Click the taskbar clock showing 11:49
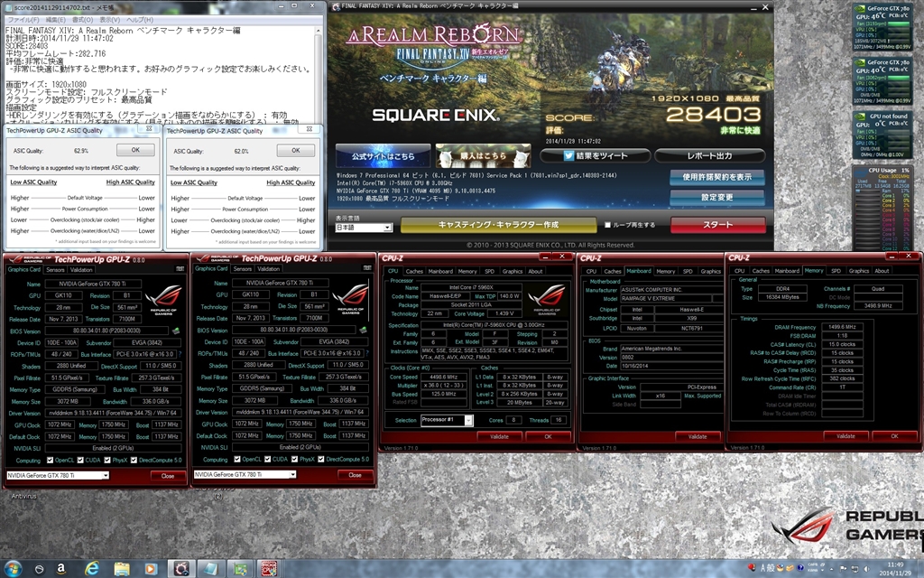This screenshot has width=924, height=578. coord(894,569)
